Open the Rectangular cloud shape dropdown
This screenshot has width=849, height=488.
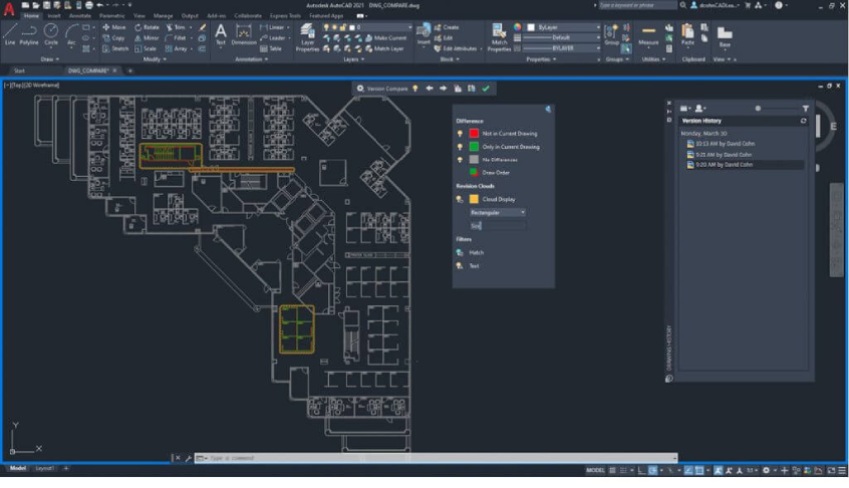(498, 212)
